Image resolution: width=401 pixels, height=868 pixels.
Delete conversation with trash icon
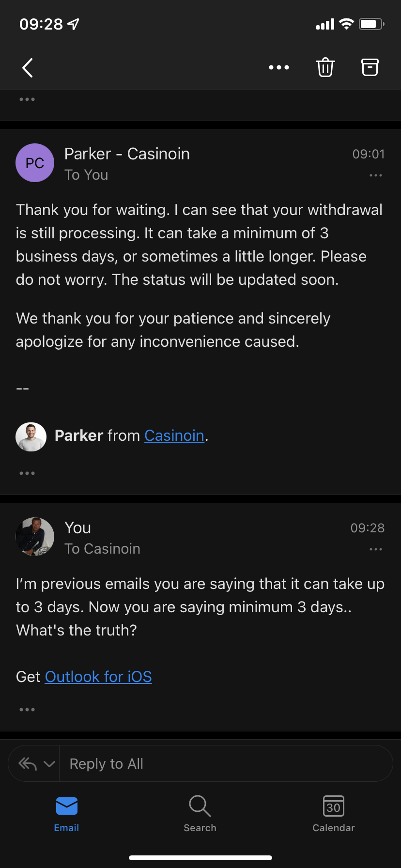[x=325, y=68]
